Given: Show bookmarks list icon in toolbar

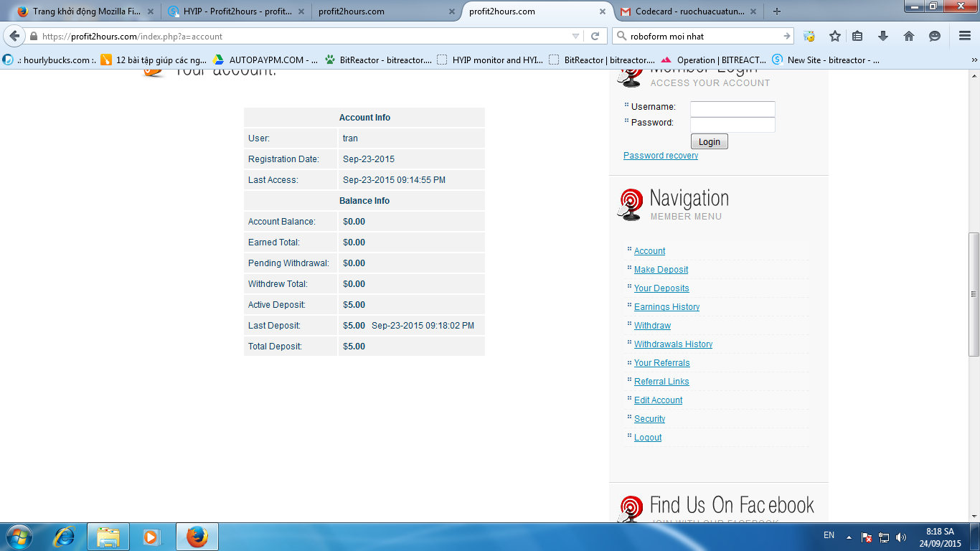Looking at the screenshot, I should pyautogui.click(x=857, y=36).
